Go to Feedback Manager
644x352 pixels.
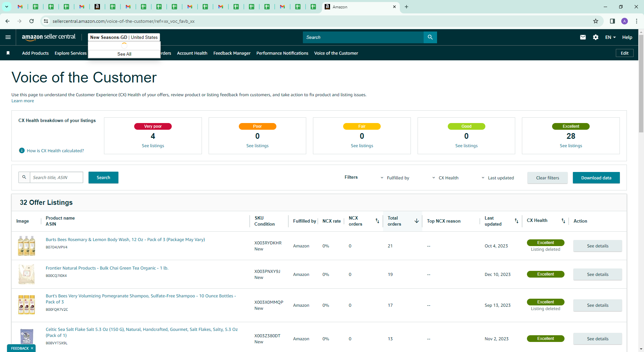coord(232,53)
